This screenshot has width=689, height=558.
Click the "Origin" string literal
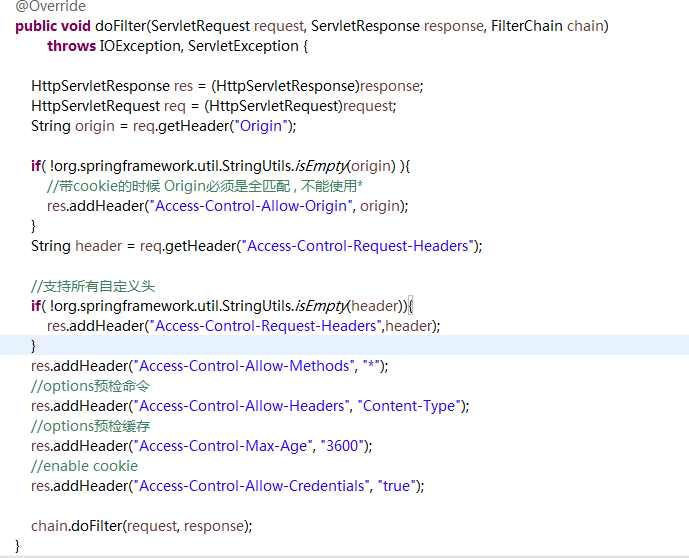point(261,126)
